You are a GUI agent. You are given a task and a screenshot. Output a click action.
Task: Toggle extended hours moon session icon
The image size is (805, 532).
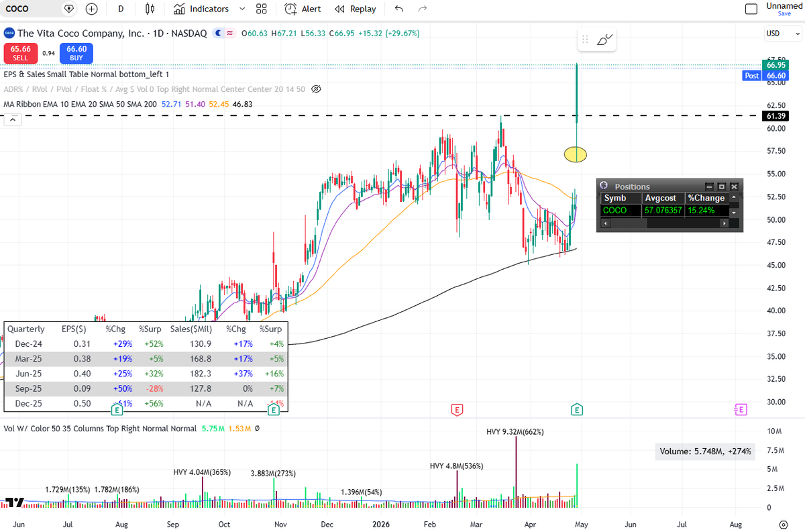point(218,33)
